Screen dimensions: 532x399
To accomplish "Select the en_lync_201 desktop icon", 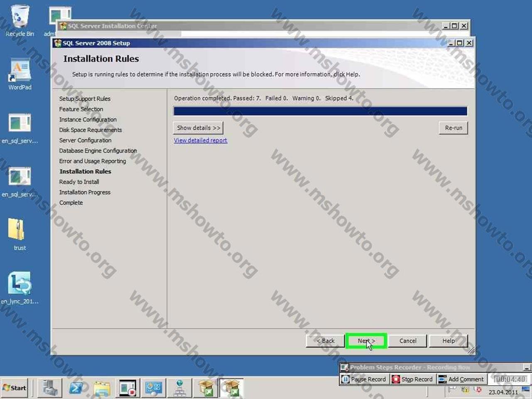I will 20,288.
